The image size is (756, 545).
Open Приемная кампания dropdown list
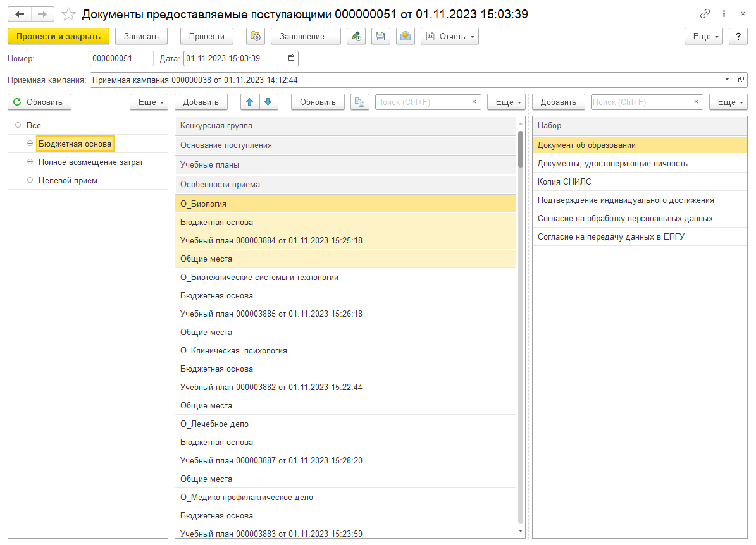[x=727, y=80]
